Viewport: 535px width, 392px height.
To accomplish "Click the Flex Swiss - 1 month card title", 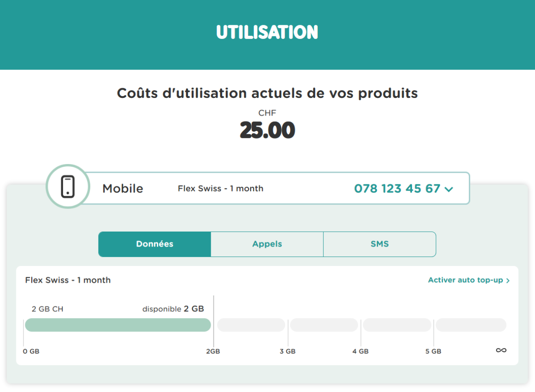I will pyautogui.click(x=68, y=280).
